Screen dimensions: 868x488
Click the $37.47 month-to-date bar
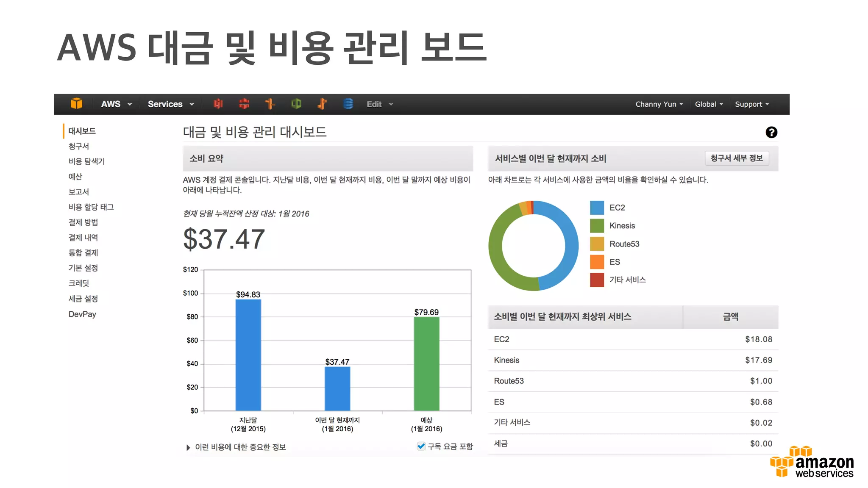[x=337, y=388]
